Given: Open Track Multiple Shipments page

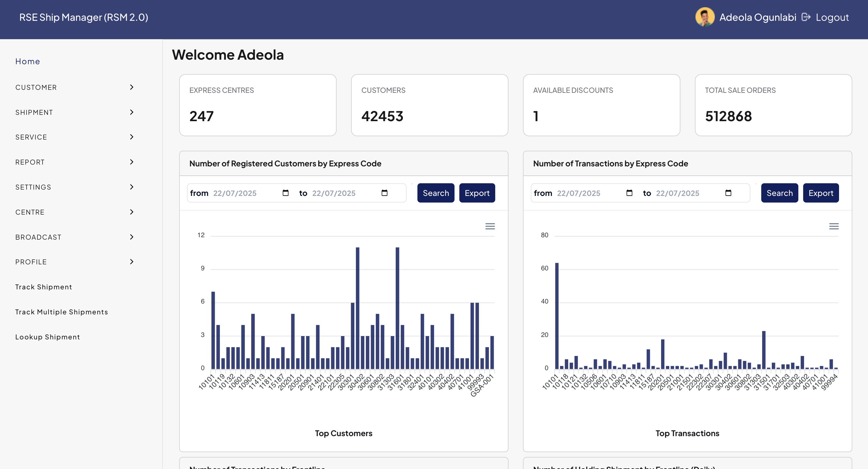Looking at the screenshot, I should coord(62,312).
